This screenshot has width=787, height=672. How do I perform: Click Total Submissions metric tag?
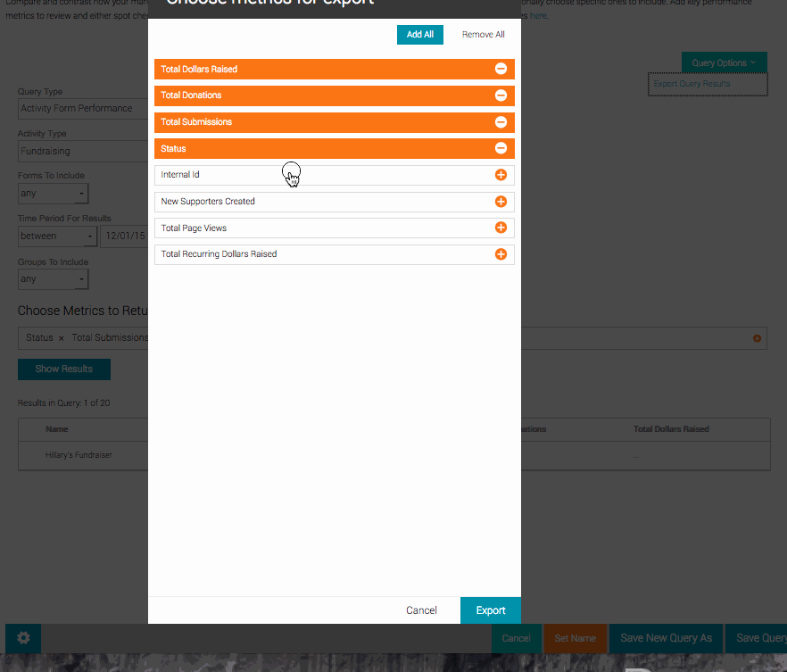click(x=110, y=337)
